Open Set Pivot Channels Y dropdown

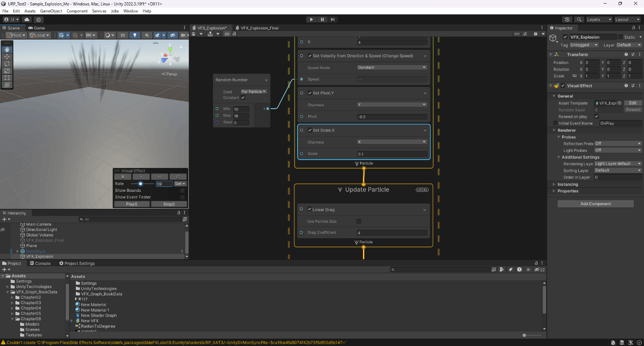(x=392, y=104)
